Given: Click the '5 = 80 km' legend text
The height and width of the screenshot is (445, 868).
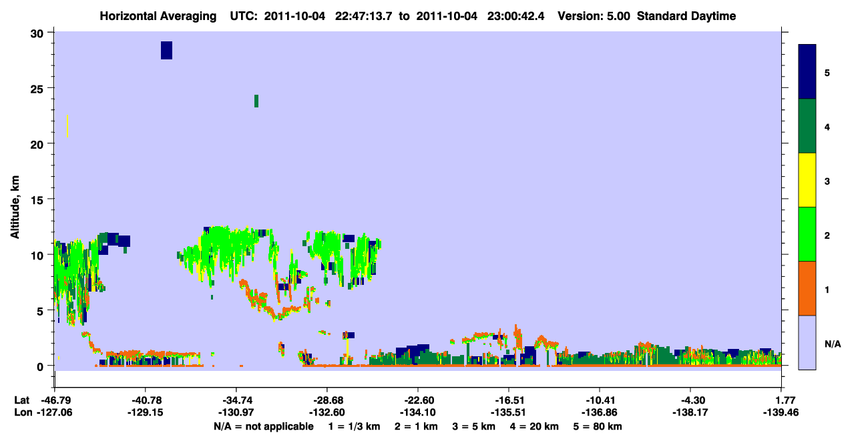Looking at the screenshot, I should click(x=598, y=426).
